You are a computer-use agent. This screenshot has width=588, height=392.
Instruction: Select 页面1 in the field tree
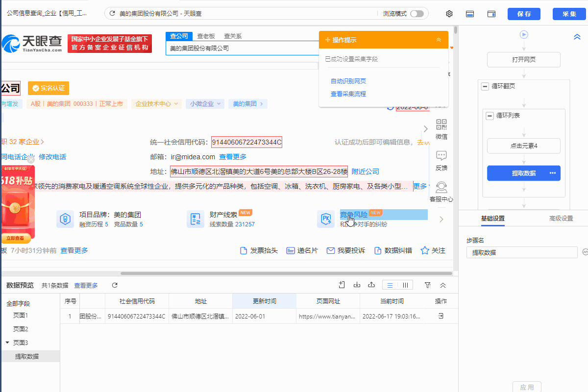(x=21, y=315)
